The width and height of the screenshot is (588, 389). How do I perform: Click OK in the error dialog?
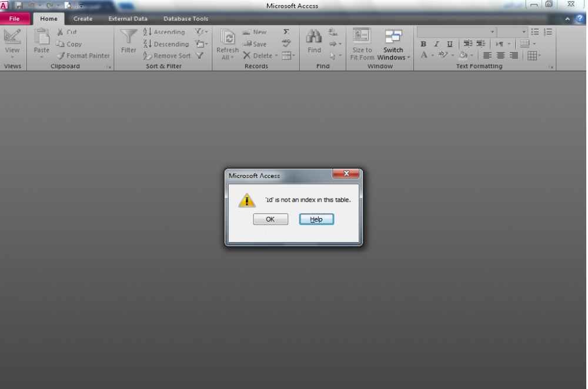[x=270, y=219]
